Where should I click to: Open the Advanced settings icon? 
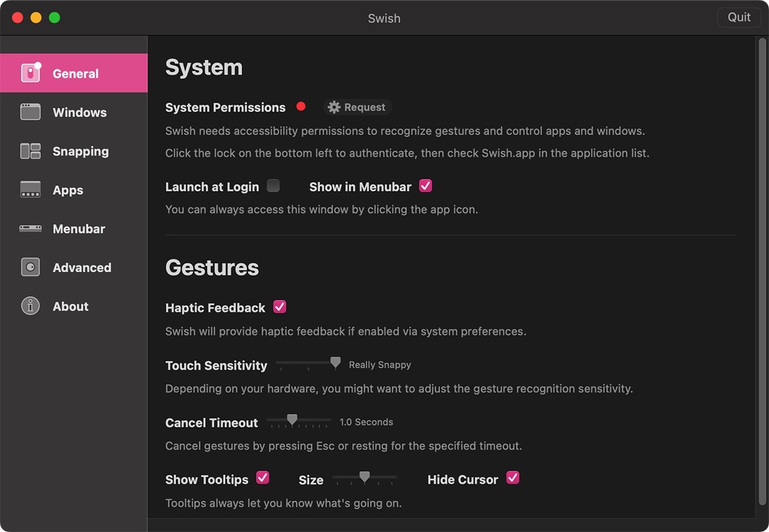[30, 267]
